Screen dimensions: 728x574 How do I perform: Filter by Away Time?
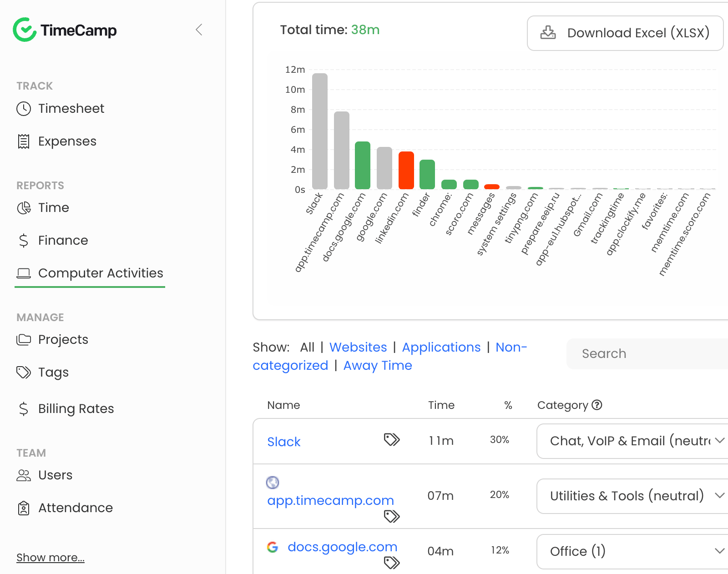pyautogui.click(x=378, y=366)
